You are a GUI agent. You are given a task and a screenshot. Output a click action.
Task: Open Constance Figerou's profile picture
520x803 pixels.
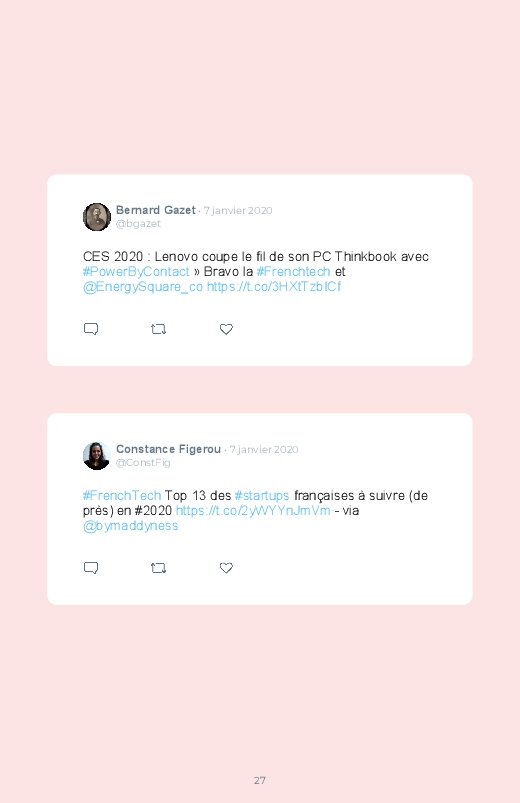(x=97, y=456)
